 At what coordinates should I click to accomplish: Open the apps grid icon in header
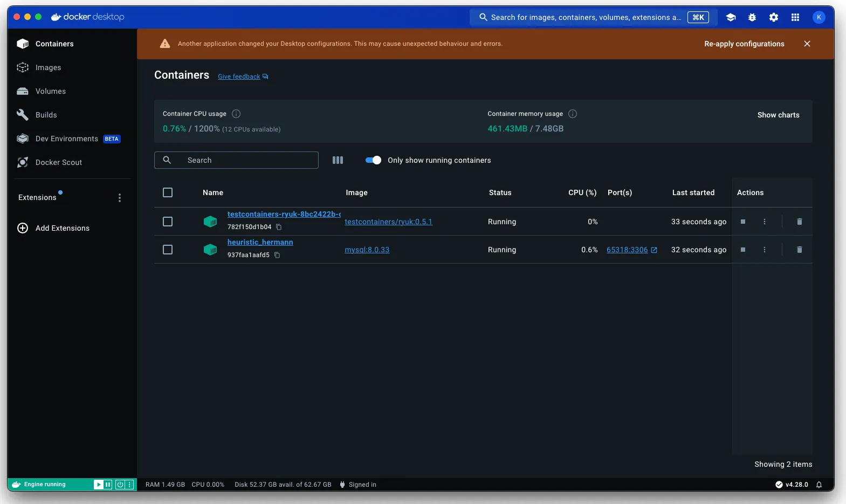[x=795, y=17]
